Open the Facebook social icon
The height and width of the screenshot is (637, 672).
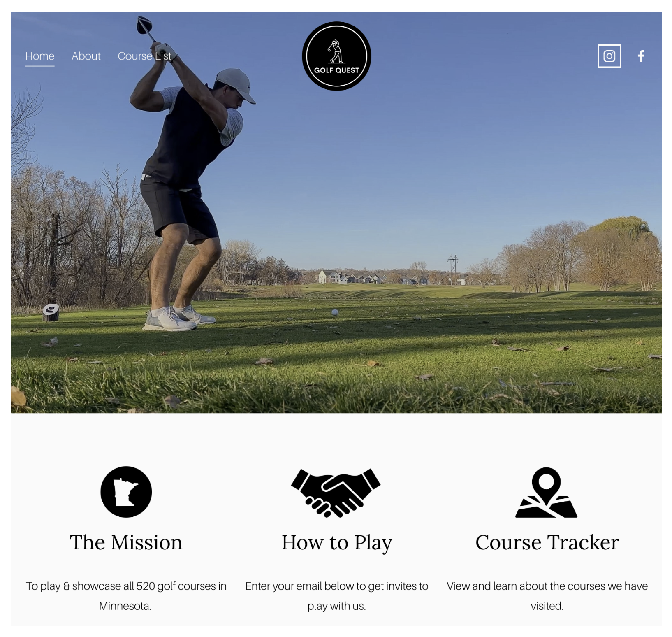641,56
